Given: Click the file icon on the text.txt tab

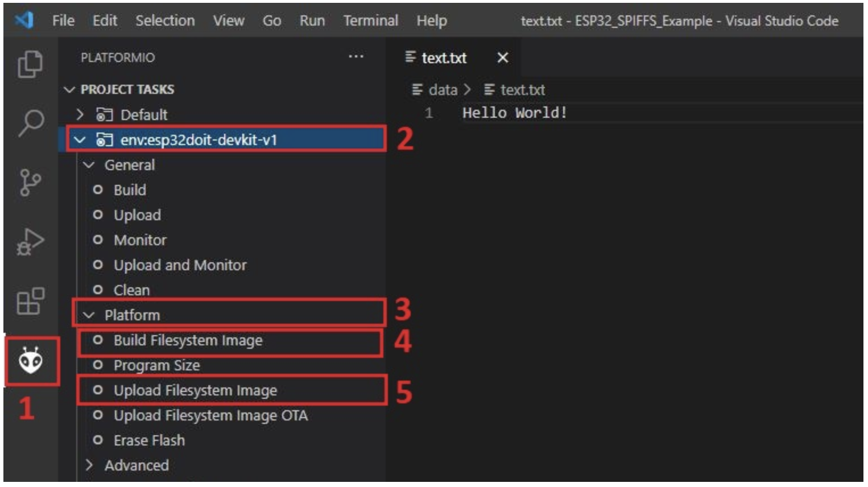Looking at the screenshot, I should click(x=410, y=57).
